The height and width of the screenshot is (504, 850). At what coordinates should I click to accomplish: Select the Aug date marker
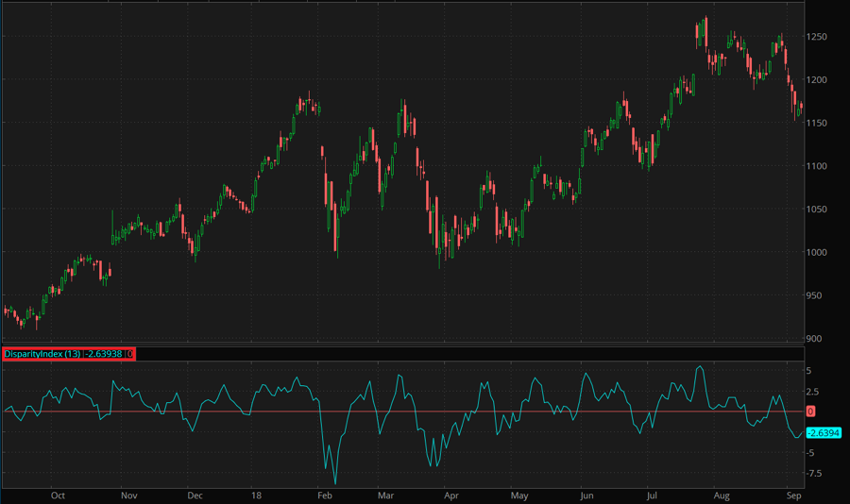pos(722,495)
